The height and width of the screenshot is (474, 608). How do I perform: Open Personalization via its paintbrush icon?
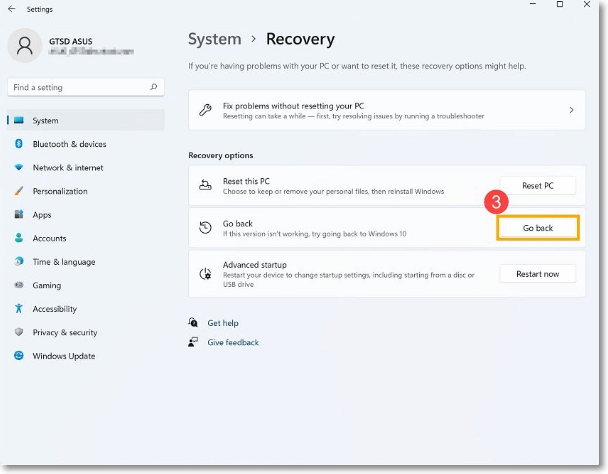tap(18, 191)
